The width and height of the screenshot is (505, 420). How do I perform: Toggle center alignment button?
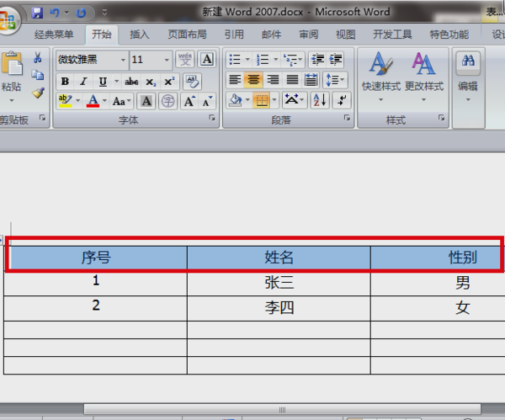point(253,80)
